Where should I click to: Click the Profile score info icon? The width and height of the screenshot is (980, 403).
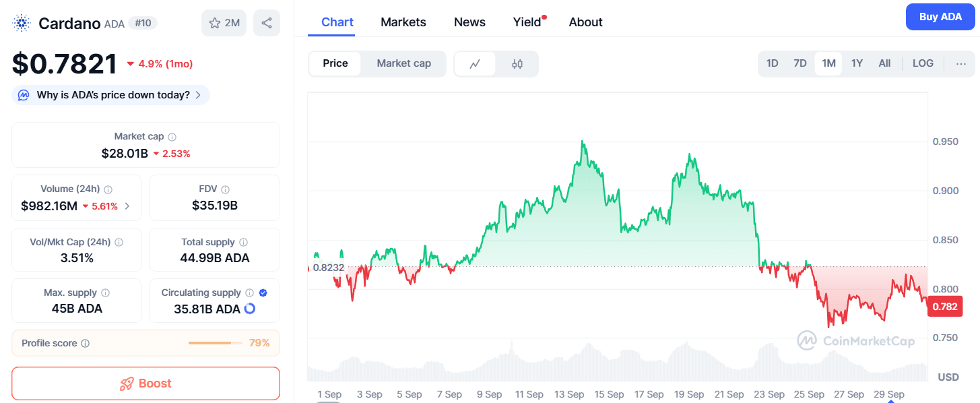[86, 344]
